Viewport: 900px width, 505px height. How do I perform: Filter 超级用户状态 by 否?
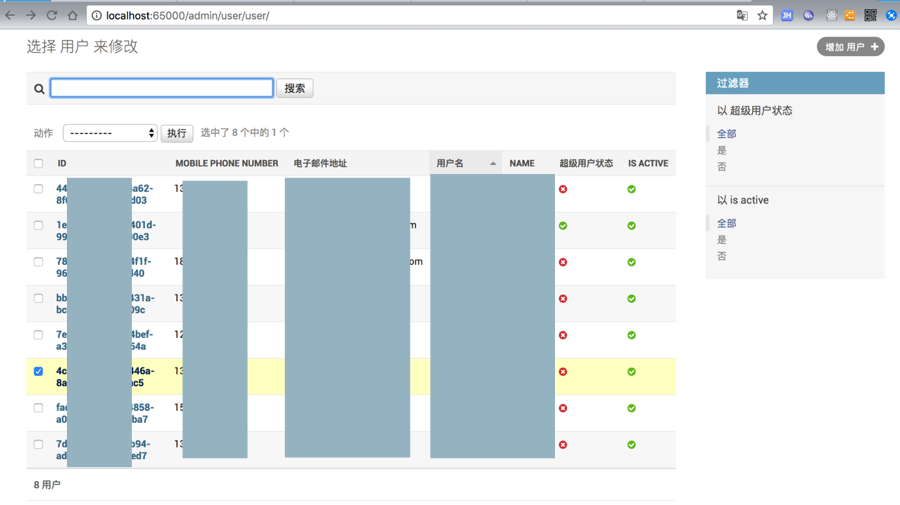click(x=721, y=167)
